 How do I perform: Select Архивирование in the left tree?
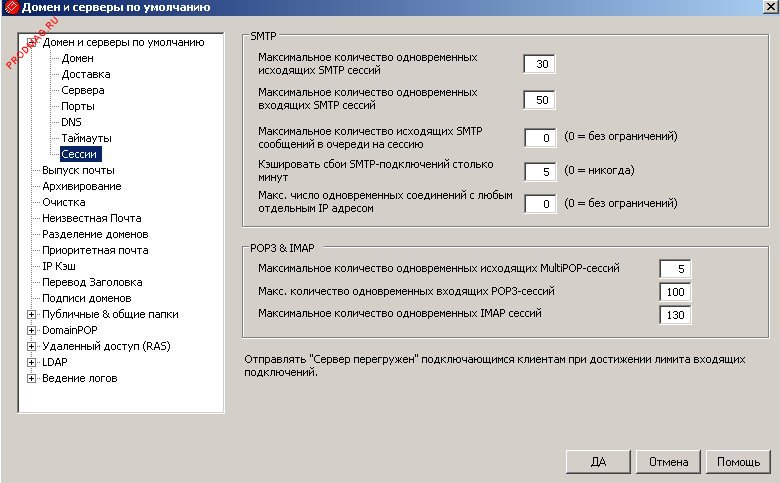click(x=82, y=186)
